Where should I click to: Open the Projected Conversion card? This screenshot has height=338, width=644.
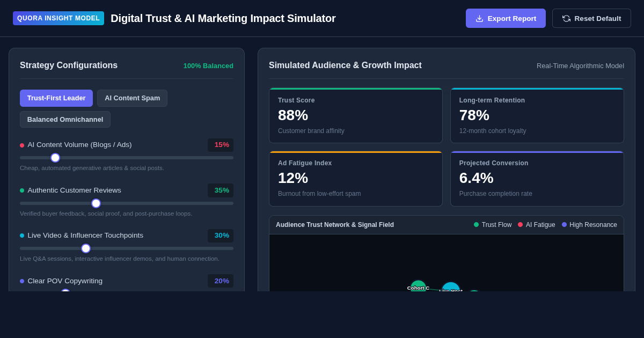tap(537, 179)
